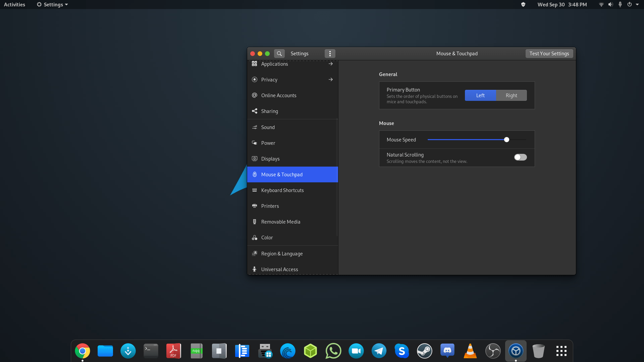Click the search icon in Settings header
The image size is (644, 362).
point(279,54)
